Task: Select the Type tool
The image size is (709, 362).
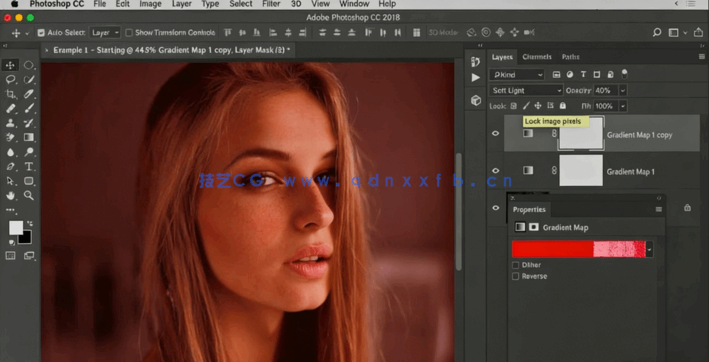Action: point(29,167)
